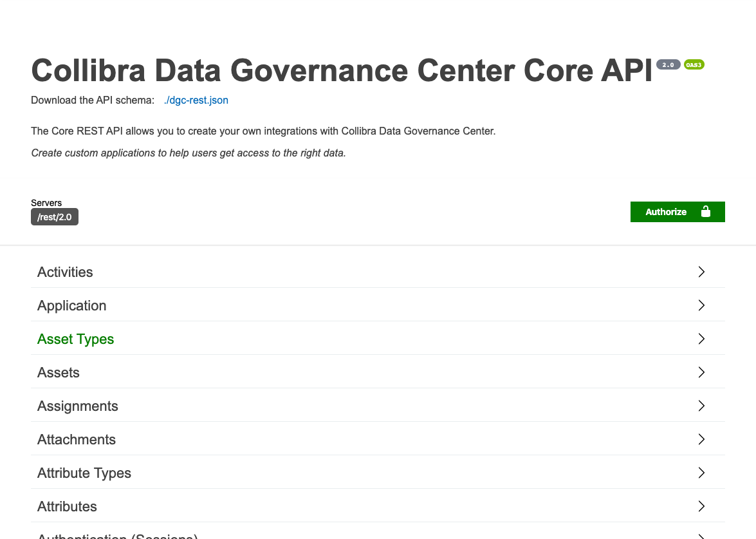Open the Application API group
756x539 pixels.
72,305
